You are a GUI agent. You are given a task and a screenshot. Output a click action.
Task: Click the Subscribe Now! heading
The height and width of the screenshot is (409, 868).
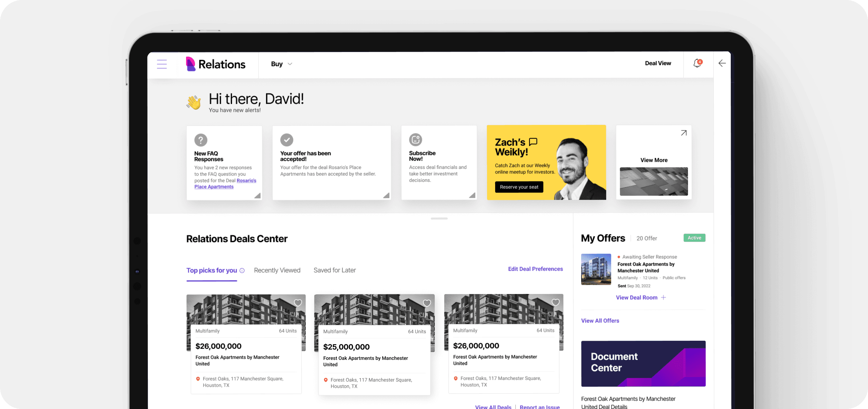(422, 156)
